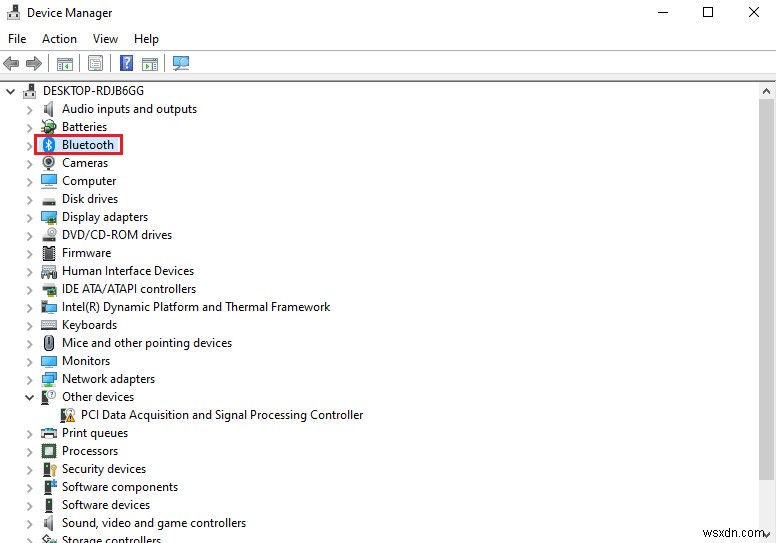Click the Cameras webcam icon
Image resolution: width=776 pixels, height=543 pixels.
[48, 163]
